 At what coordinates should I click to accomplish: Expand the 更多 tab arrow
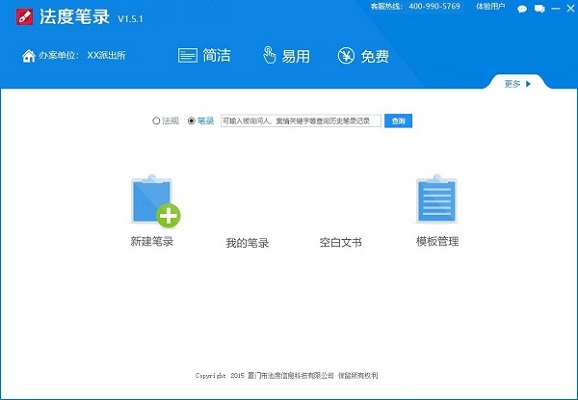click(x=528, y=84)
